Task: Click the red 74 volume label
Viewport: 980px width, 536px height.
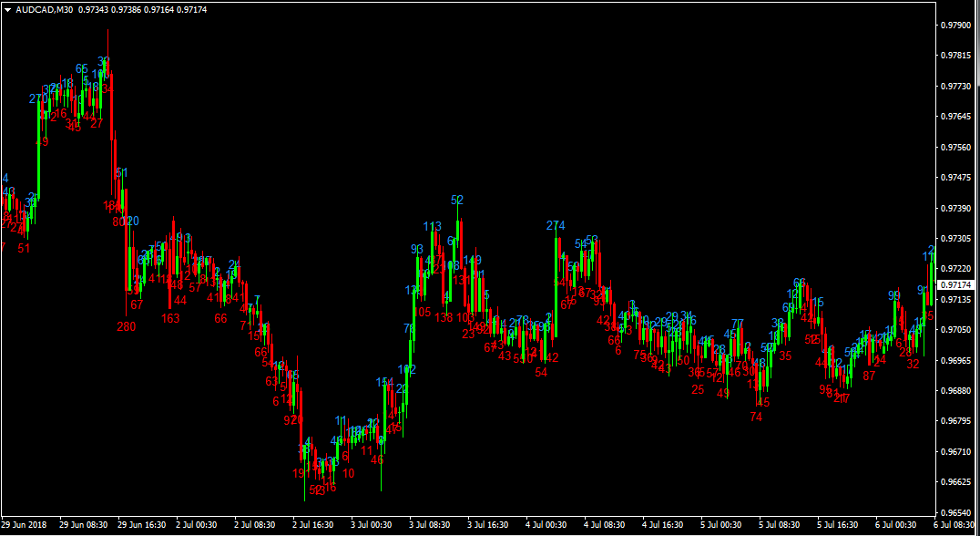Action: click(756, 417)
